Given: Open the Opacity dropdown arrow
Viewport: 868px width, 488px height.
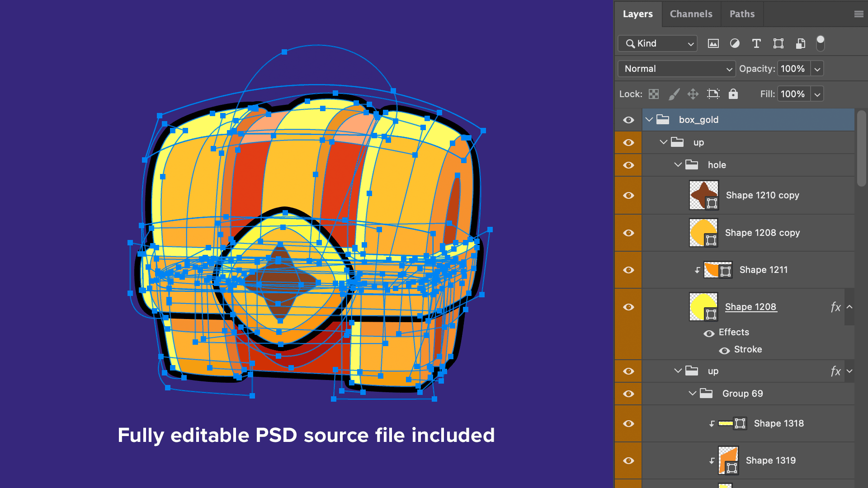Looking at the screenshot, I should pos(817,69).
